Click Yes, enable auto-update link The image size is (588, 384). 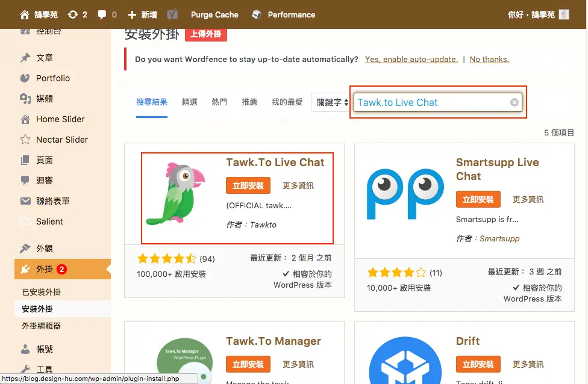[411, 59]
